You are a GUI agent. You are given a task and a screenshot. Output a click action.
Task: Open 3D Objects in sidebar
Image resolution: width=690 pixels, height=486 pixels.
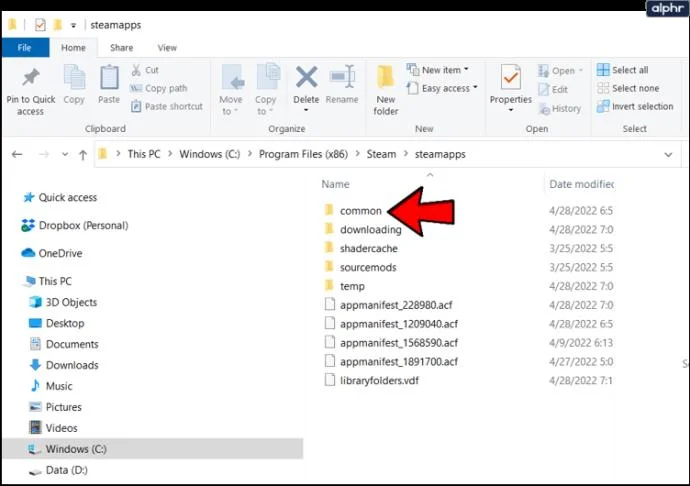tap(71, 302)
